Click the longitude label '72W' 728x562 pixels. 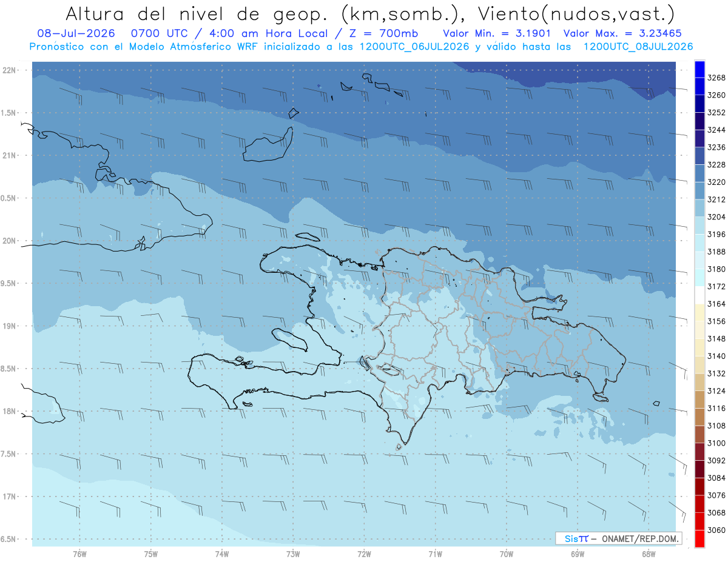coord(364,554)
